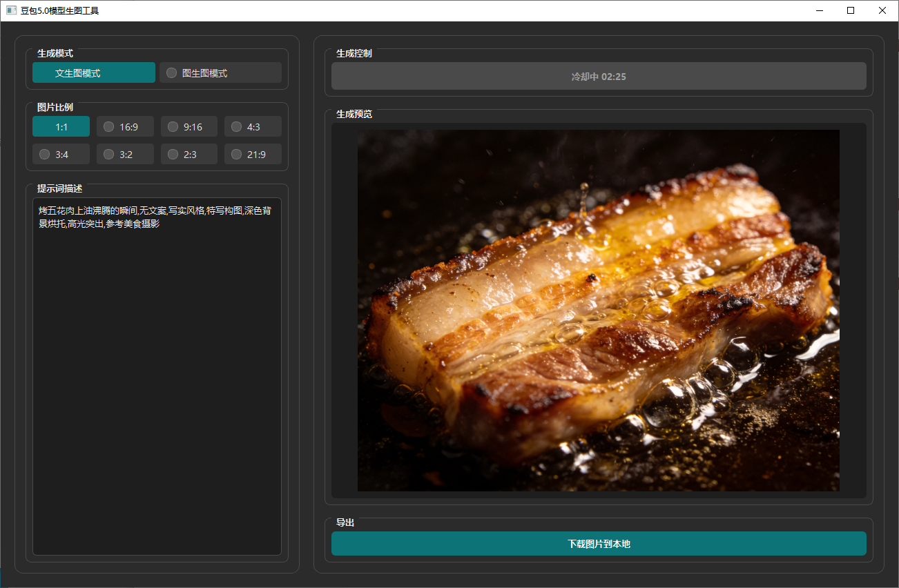Screen dimensions: 899x588
Task: Switch to 图生图模式 mode
Action: [x=220, y=72]
